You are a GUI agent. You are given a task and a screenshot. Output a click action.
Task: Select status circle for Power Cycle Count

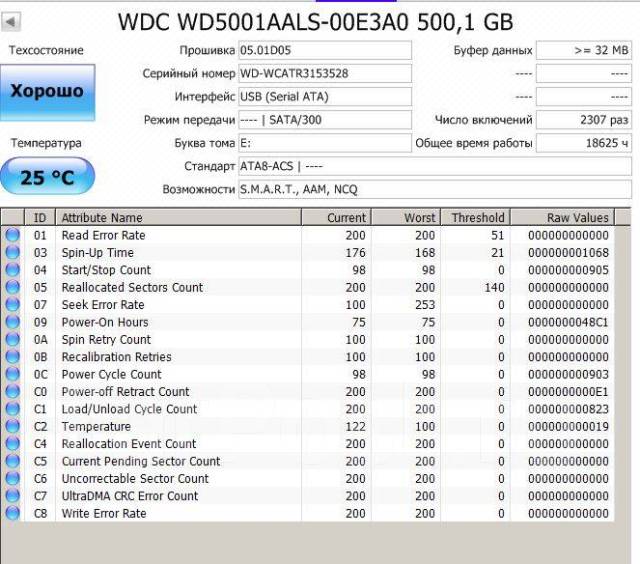pos(13,374)
